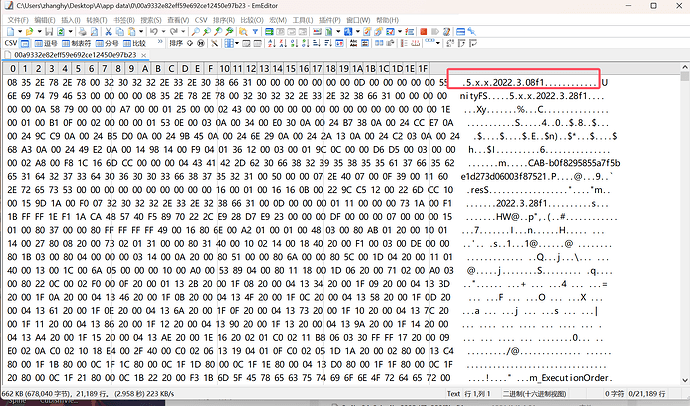Image resolution: width=690 pixels, height=406 pixels.
Task: Select the 00a9332e82eff59e692ce12450e97b23 document tab
Action: pyautogui.click(x=75, y=55)
